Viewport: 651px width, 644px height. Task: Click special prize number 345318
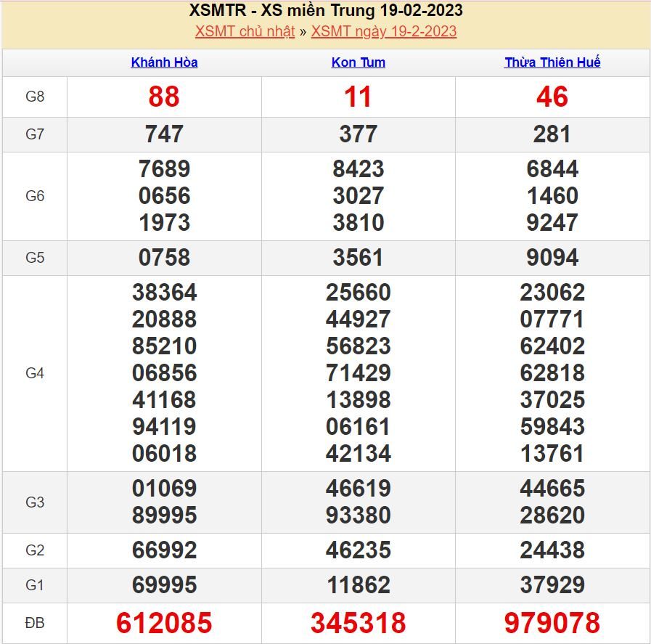359,623
